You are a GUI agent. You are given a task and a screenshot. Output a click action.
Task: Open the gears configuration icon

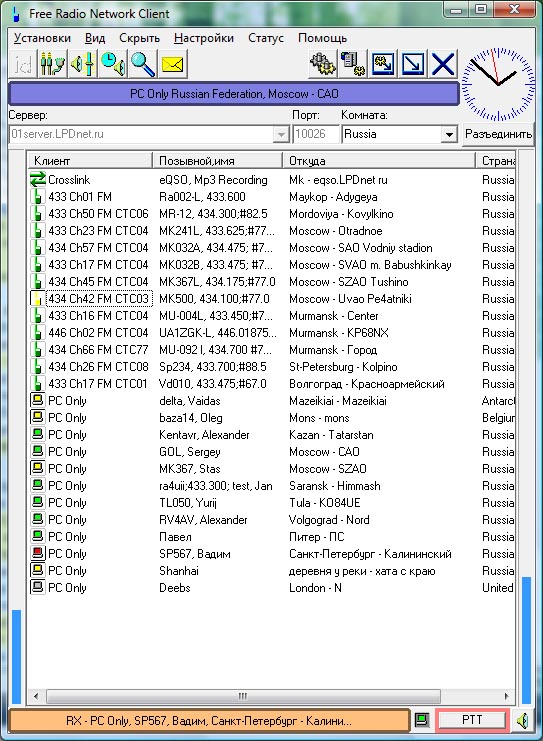(323, 63)
